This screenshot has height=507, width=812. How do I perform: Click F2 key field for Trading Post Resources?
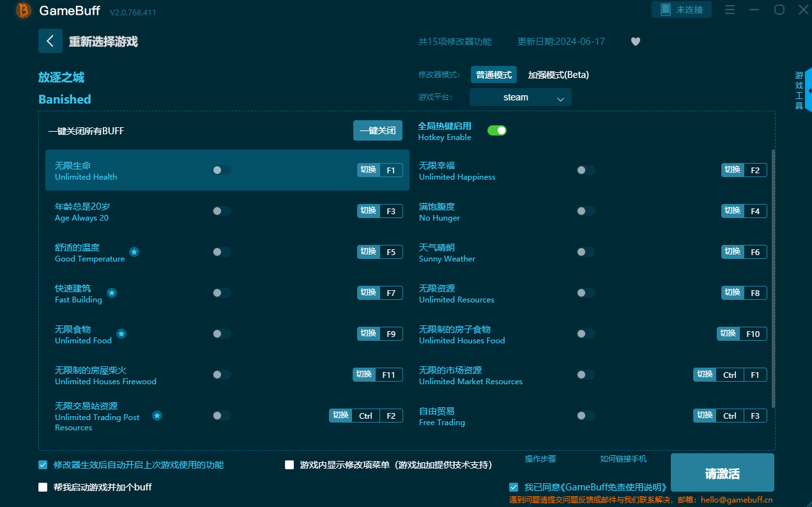point(392,416)
